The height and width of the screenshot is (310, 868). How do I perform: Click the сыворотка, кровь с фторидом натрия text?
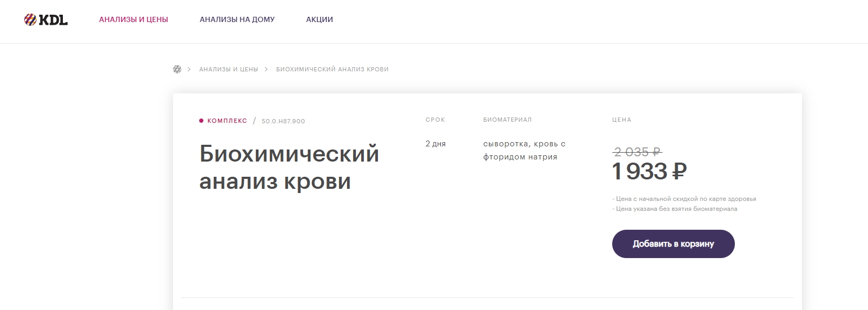coord(524,150)
